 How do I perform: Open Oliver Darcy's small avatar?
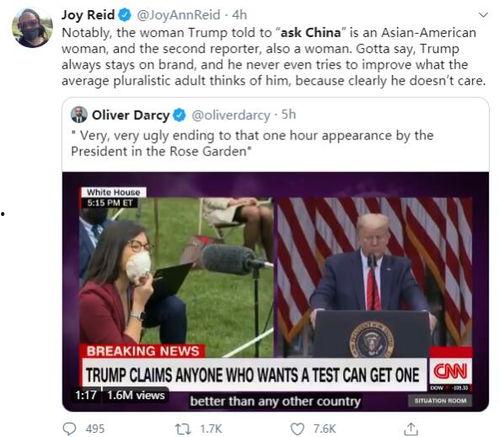(x=79, y=115)
